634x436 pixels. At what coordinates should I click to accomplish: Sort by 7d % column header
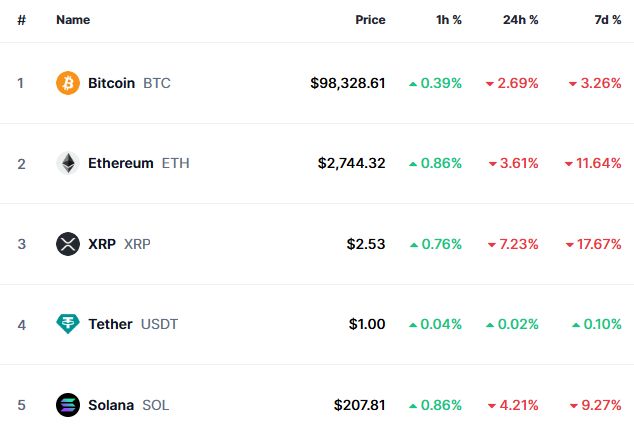point(606,20)
